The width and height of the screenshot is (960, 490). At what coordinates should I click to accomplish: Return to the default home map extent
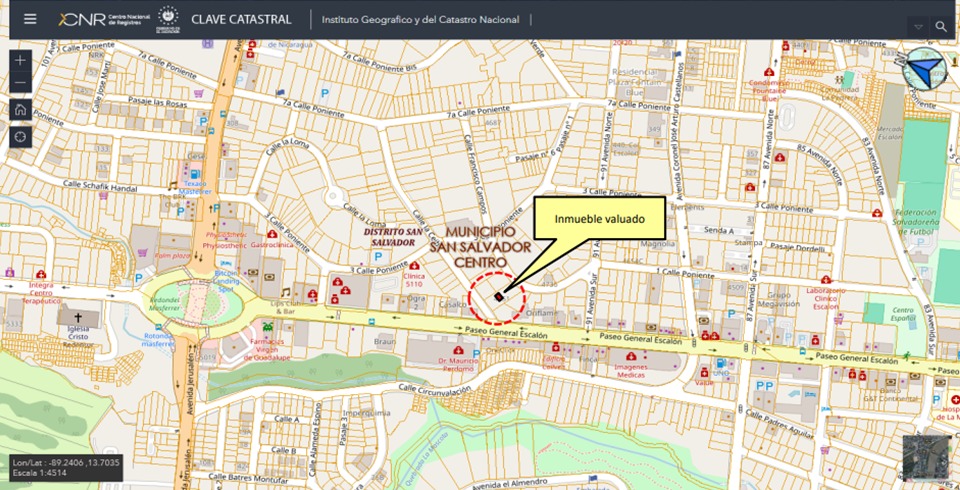tap(21, 110)
